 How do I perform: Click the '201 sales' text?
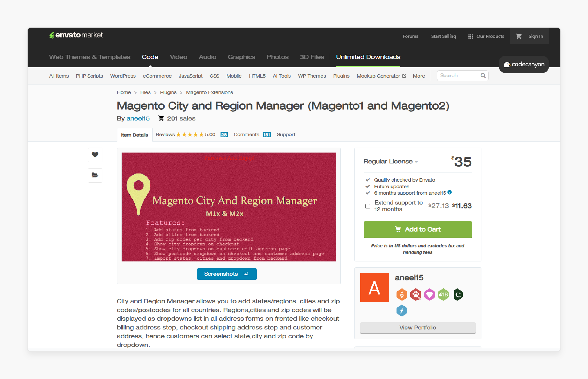[x=181, y=119]
